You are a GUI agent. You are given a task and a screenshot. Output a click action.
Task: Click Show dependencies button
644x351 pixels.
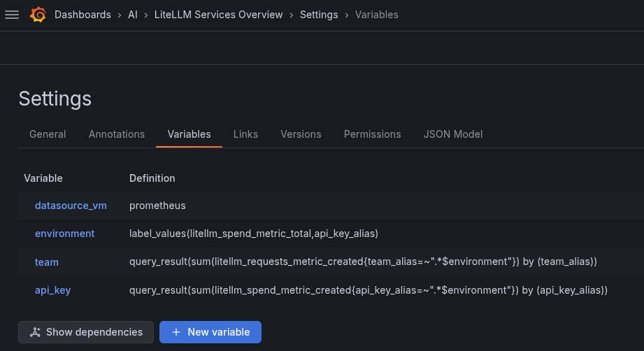(x=86, y=332)
